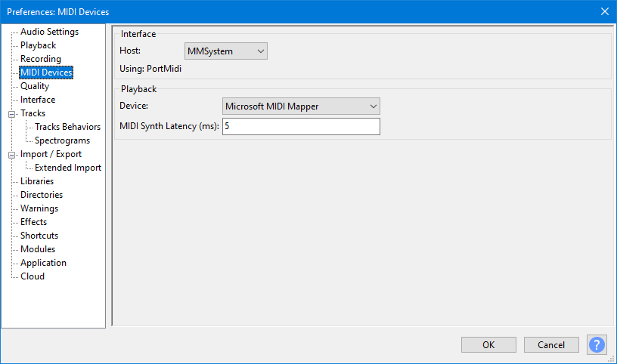617x364 pixels.
Task: Open Tracks Behaviors preferences
Action: (68, 127)
